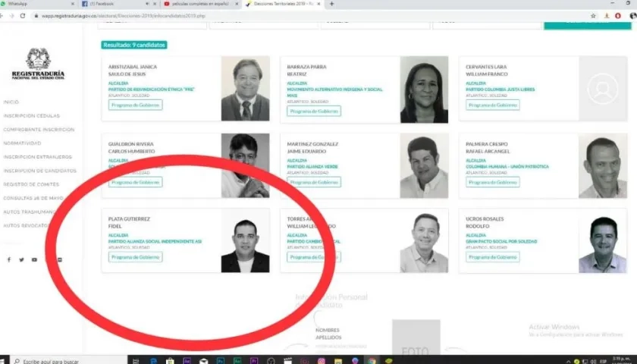Click PARTIDO ALIANZA SOCIAL INDEPENDIENTE ASI text

coord(155,241)
